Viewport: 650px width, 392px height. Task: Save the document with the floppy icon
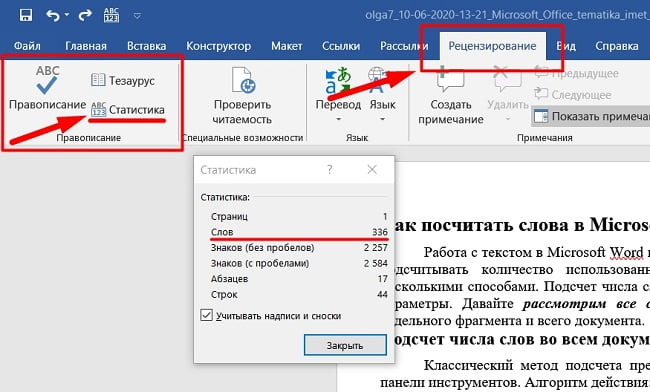coord(26,16)
